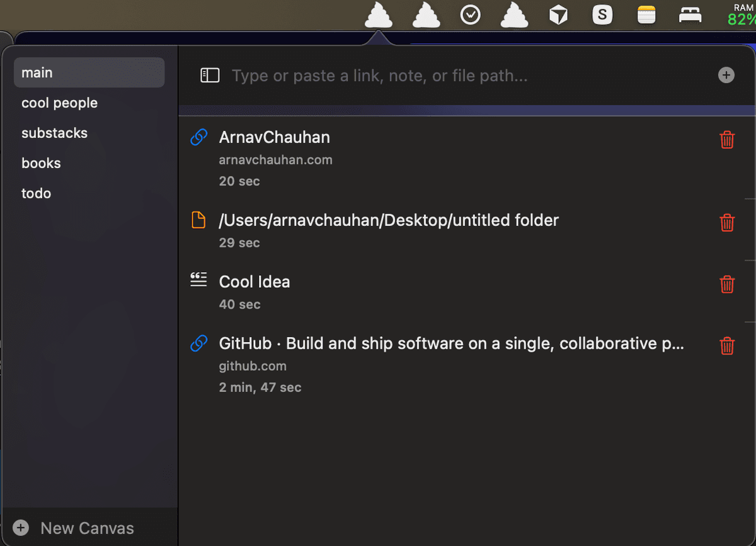Switch to the todo canvas
The width and height of the screenshot is (756, 546).
pos(36,193)
